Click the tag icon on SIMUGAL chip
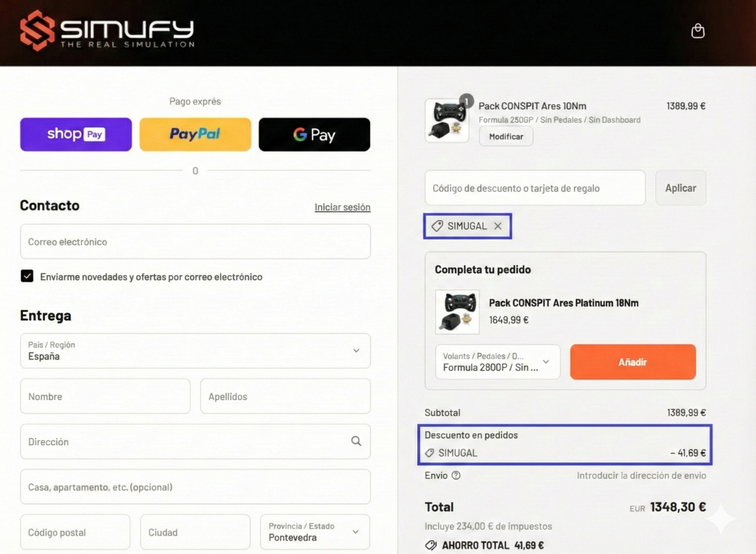This screenshot has width=756, height=554. pos(437,226)
